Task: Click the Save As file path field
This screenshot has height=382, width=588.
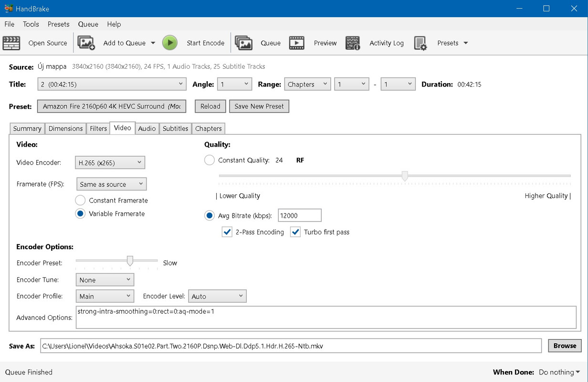Action: pyautogui.click(x=291, y=346)
